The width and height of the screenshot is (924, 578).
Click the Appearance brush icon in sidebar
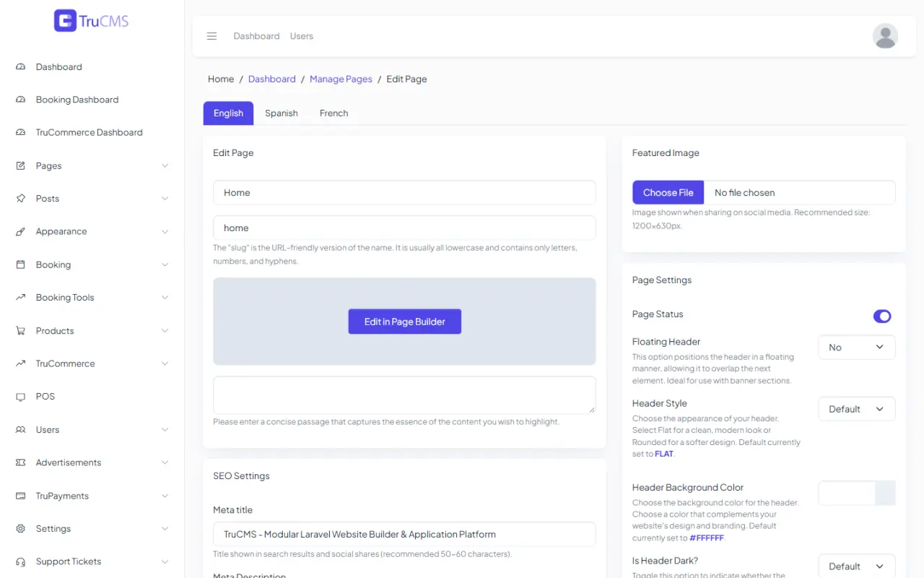[21, 231]
